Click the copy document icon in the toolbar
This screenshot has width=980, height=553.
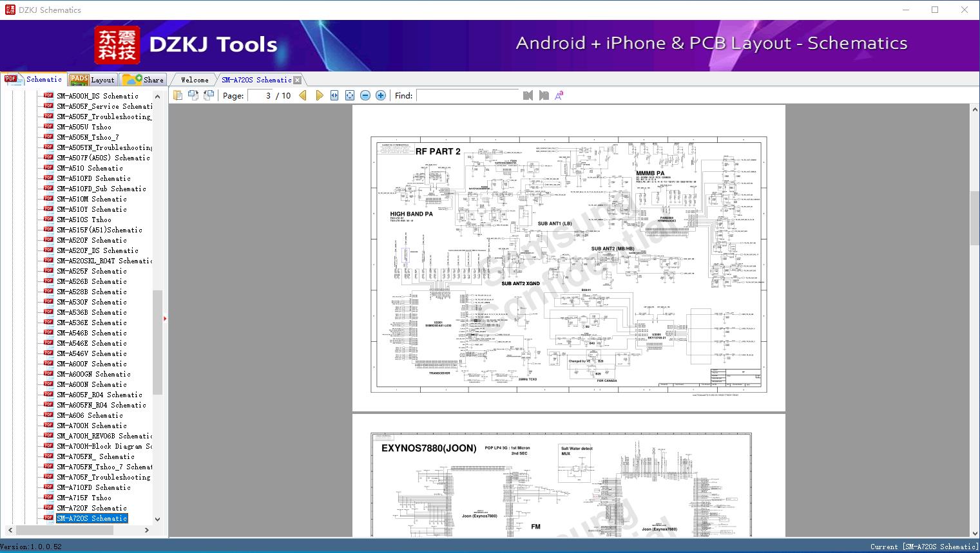pyautogui.click(x=178, y=95)
